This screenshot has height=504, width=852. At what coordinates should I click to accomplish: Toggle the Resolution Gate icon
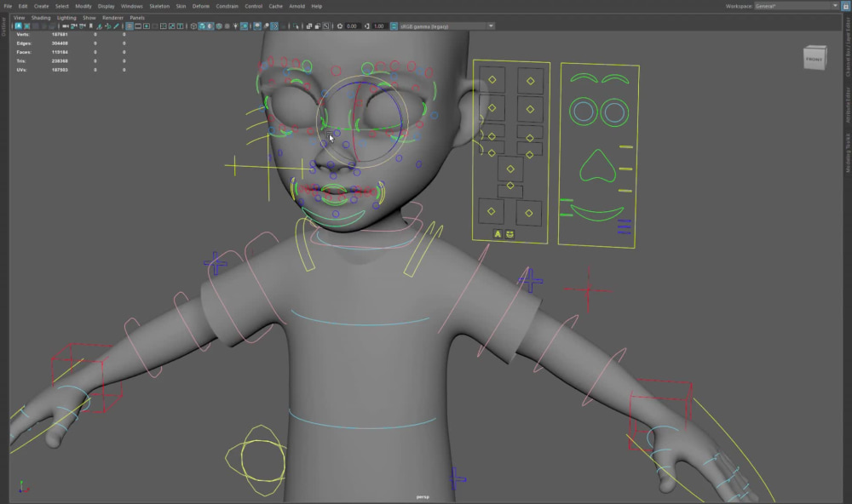pyautogui.click(x=146, y=26)
